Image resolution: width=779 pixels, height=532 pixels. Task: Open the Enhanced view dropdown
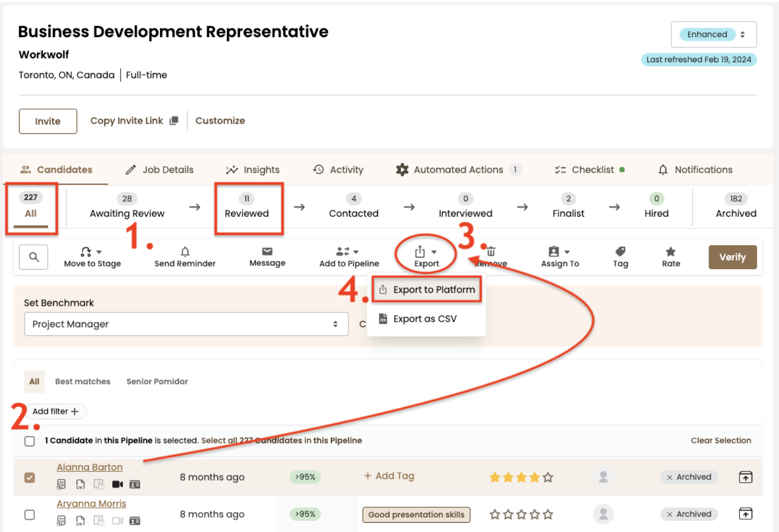point(713,34)
